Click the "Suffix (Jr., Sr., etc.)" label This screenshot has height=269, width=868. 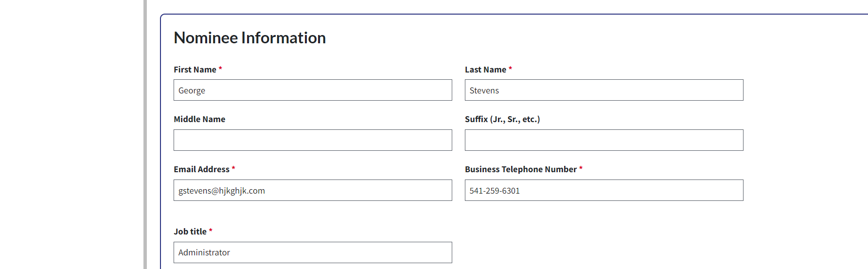(x=502, y=119)
